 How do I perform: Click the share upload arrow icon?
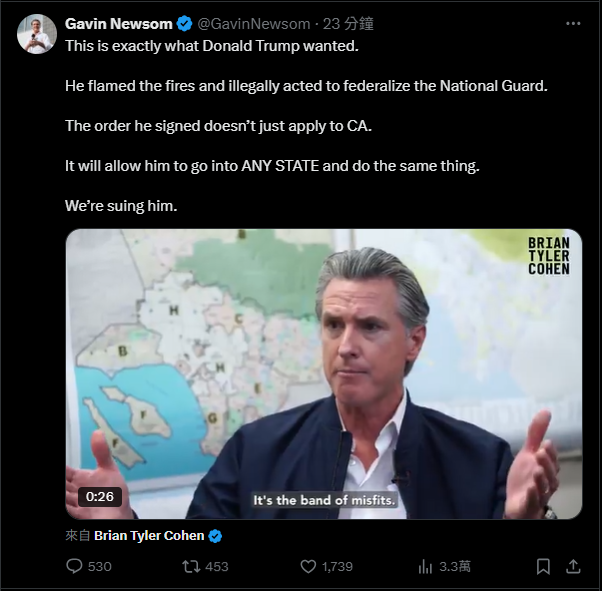click(573, 566)
